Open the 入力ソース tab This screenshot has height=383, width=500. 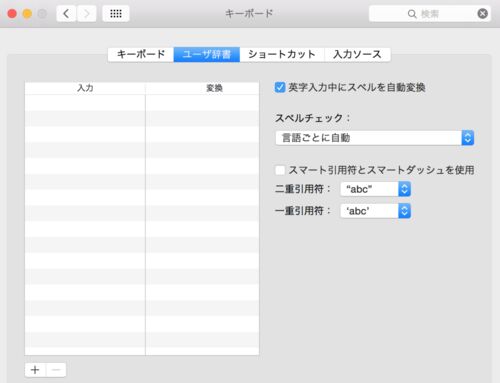click(357, 54)
